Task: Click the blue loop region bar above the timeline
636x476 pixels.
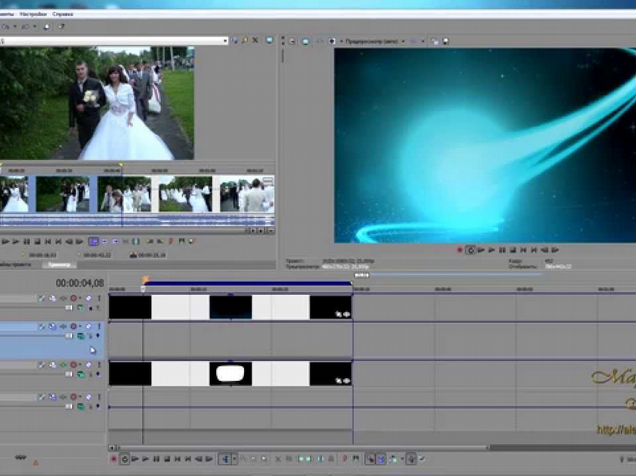Action: (x=247, y=283)
